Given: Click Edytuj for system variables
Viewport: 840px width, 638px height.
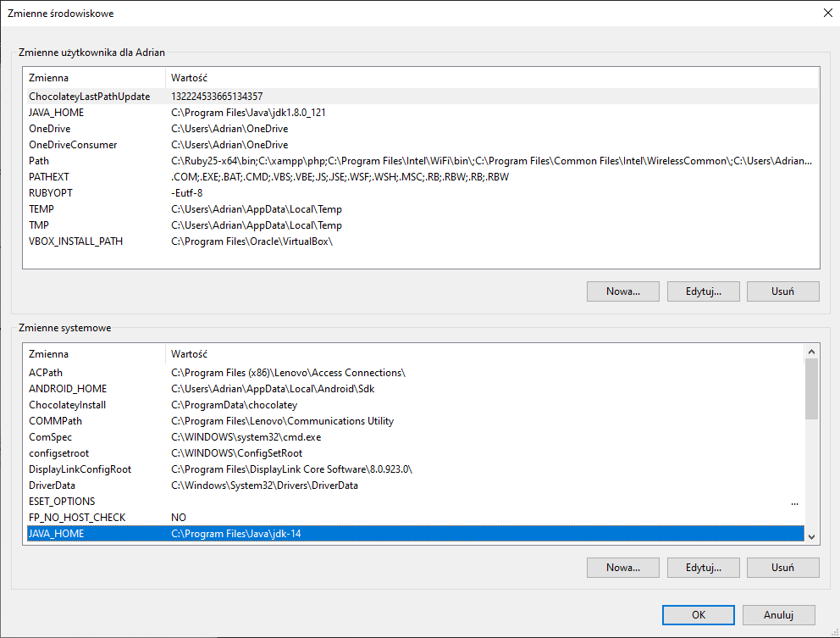Looking at the screenshot, I should 702,567.
